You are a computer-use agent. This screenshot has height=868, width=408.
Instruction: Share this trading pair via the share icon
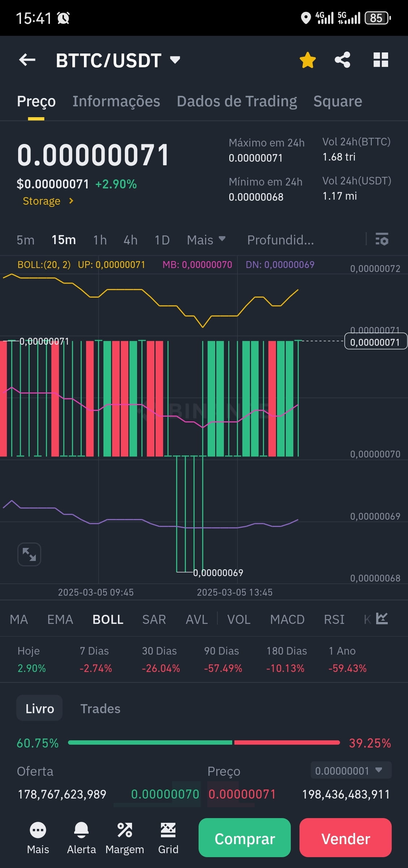tap(342, 60)
